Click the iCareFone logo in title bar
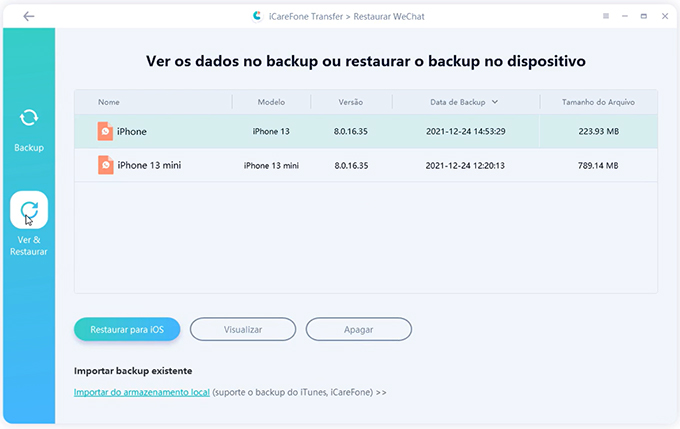Viewport: 680px width, 429px height. click(x=257, y=16)
